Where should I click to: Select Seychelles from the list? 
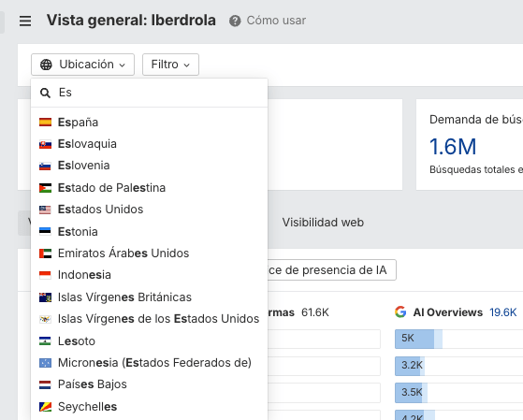click(x=150, y=407)
